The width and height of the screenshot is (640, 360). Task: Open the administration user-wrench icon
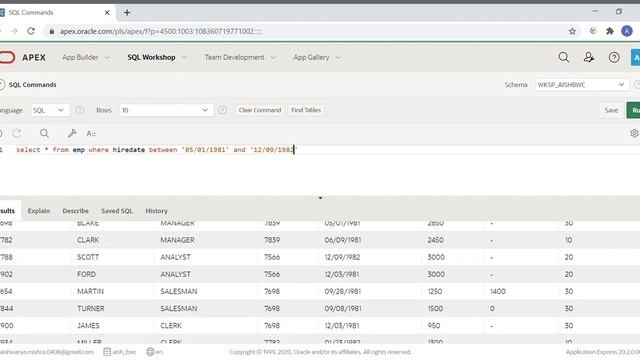(589, 57)
